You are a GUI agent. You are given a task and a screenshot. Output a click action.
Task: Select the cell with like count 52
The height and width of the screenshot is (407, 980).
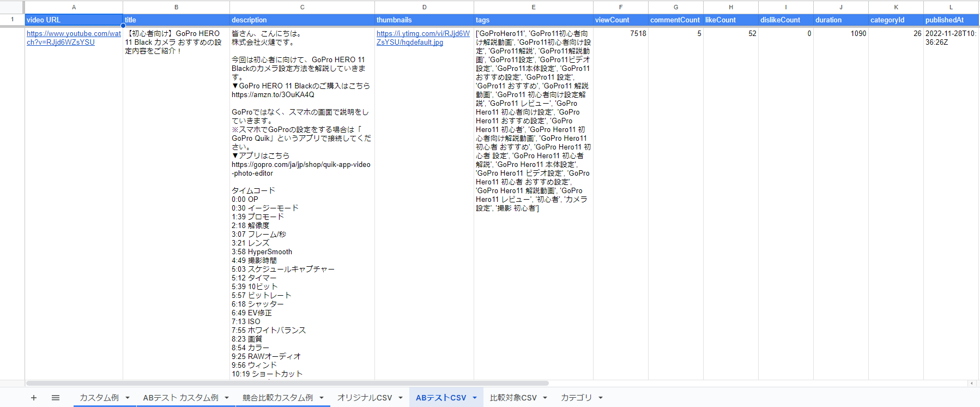(x=731, y=203)
